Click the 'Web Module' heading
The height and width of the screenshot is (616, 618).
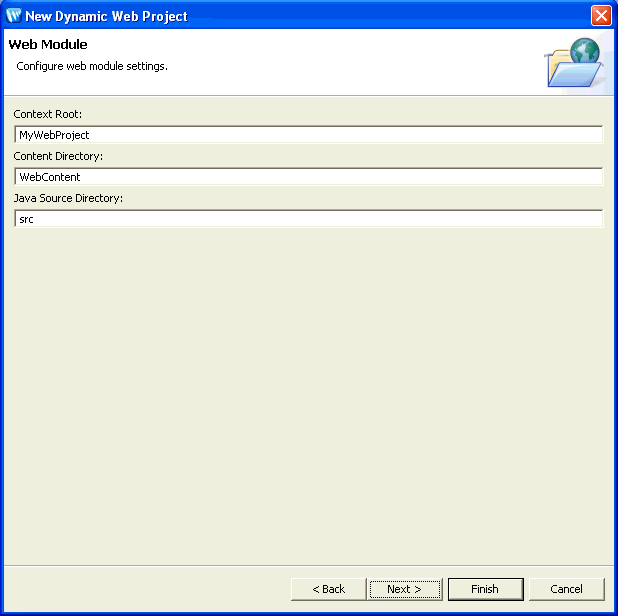tap(48, 45)
